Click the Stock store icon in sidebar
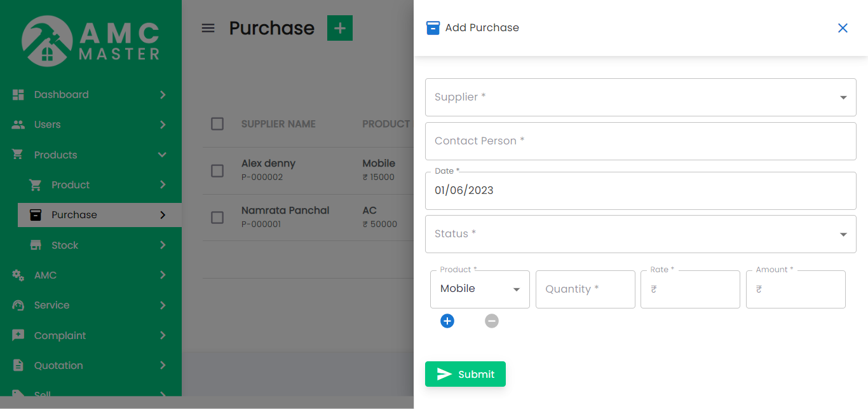 pyautogui.click(x=36, y=246)
